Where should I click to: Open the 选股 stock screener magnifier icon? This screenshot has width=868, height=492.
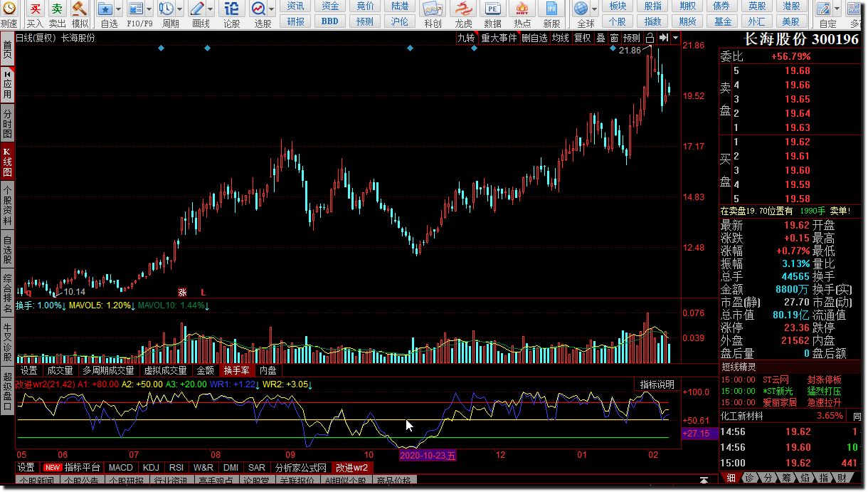pos(258,9)
